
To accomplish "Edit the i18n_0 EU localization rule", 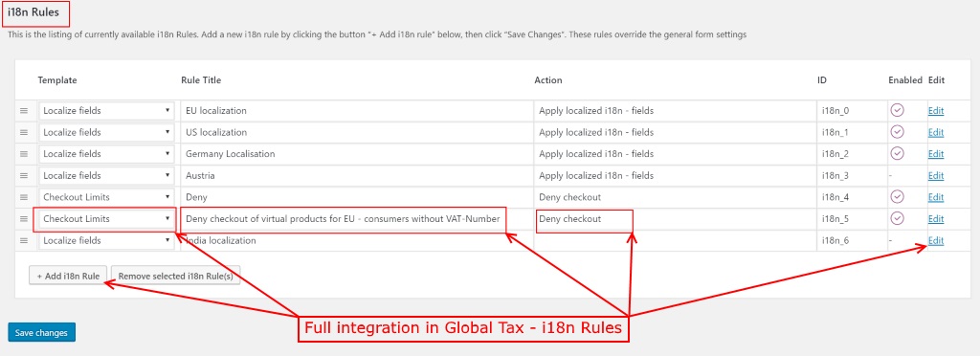I will coord(936,111).
